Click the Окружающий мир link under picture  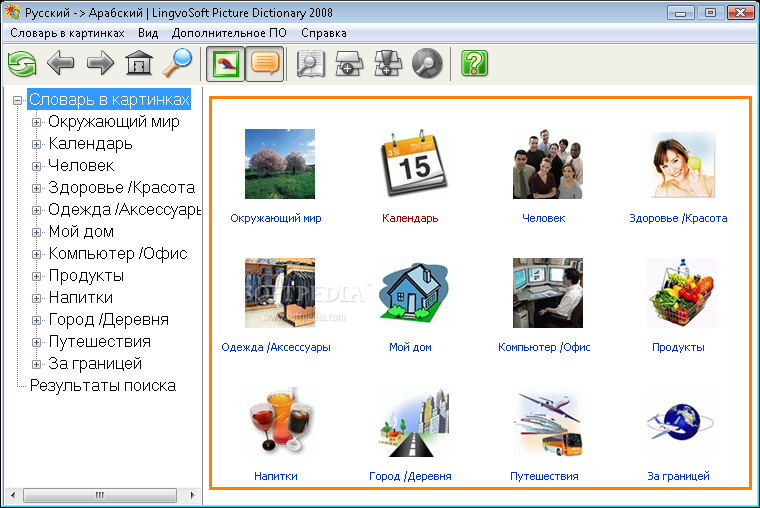276,218
